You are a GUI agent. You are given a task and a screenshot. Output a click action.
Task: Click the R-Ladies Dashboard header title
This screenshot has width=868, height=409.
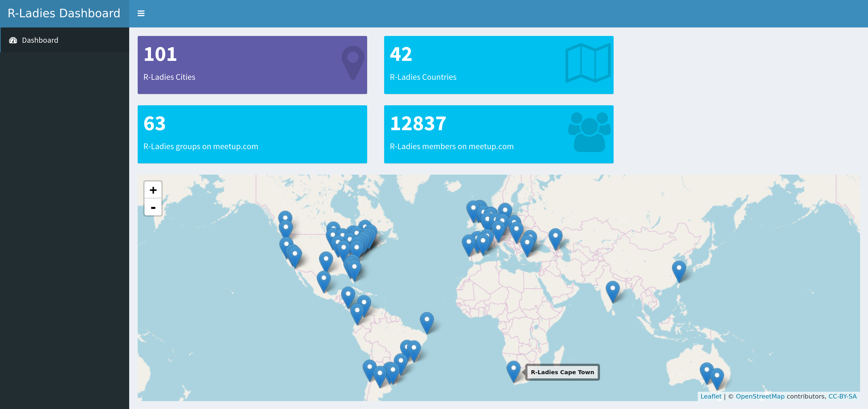[64, 14]
